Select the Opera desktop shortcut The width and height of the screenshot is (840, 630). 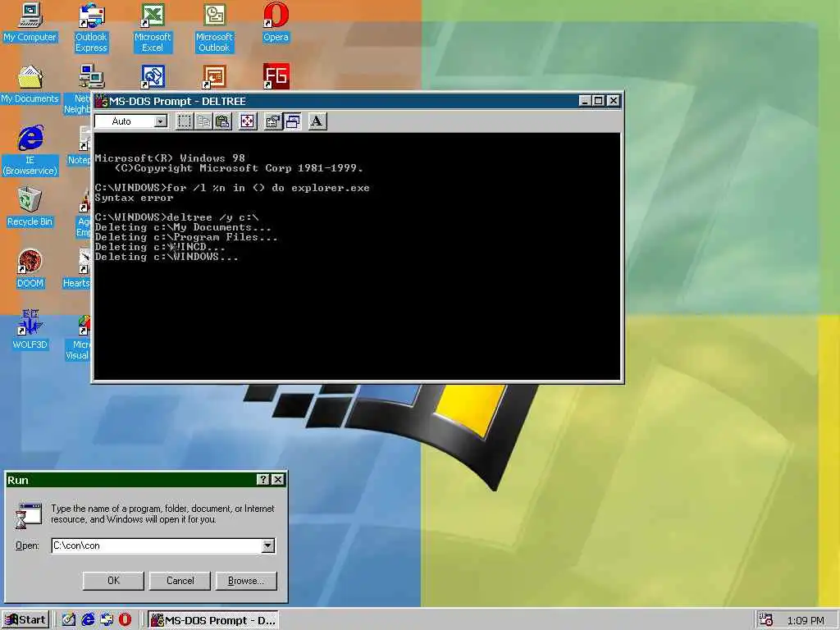pyautogui.click(x=276, y=23)
